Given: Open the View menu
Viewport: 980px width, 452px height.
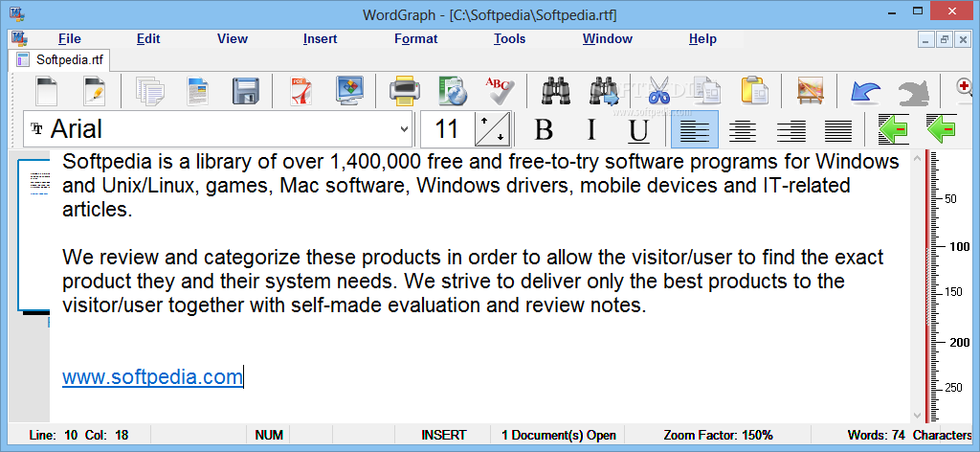Looking at the screenshot, I should [233, 38].
